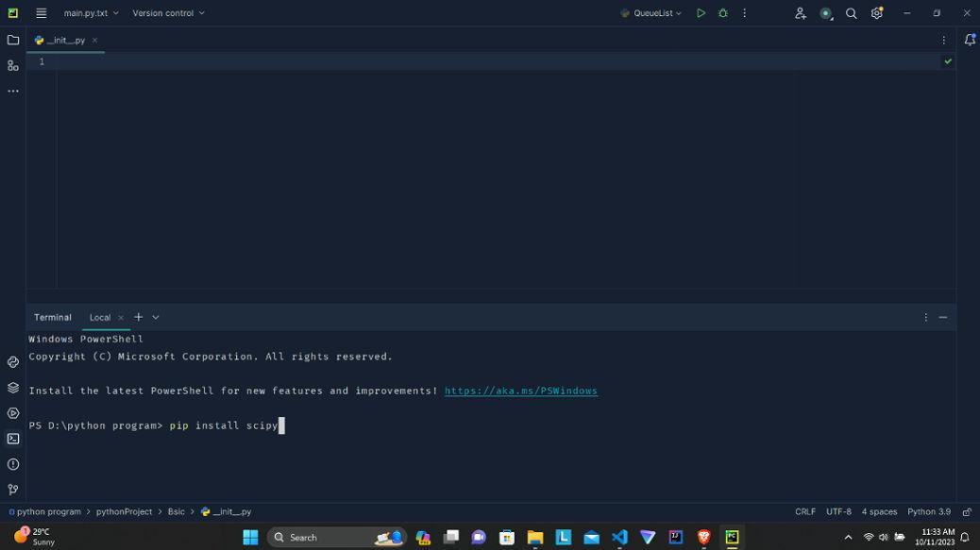Select the Python Packages sidebar icon
980x550 pixels.
(12, 361)
